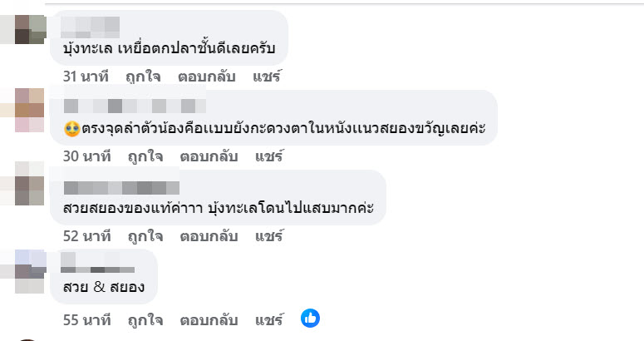Click the "55 นาที" comment timestamp
644x341 pixels.
[x=87, y=319]
